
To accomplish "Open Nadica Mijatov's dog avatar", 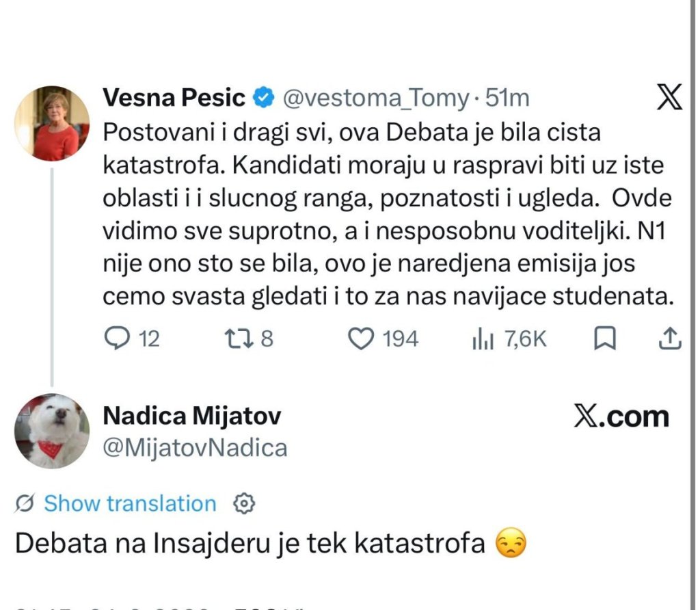I will point(52,431).
